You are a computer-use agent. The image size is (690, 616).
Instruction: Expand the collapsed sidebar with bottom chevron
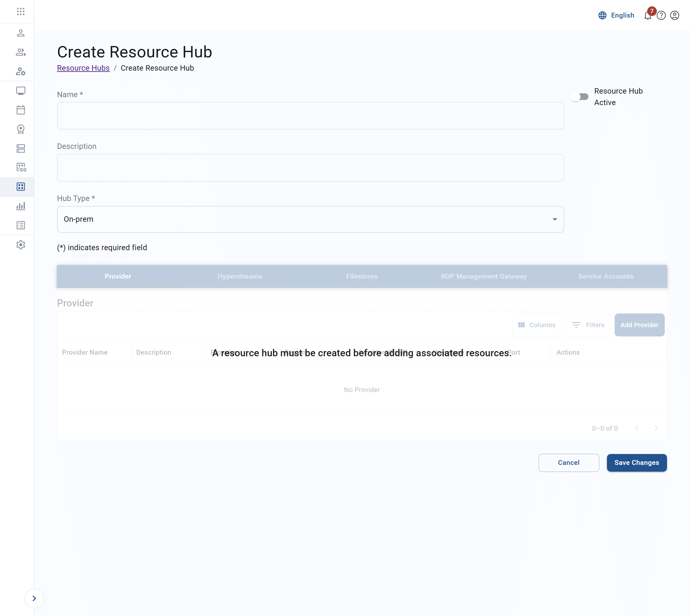[34, 598]
